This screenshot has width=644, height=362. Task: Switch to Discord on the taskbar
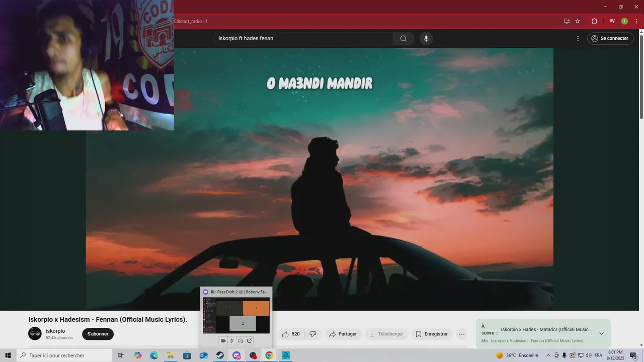pos(236,355)
